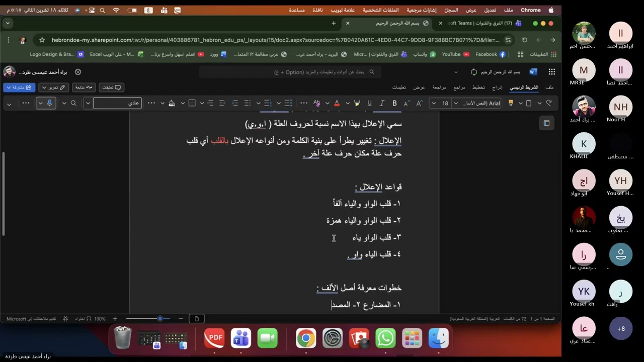Click the zoom in plus button
The height and width of the screenshot is (362, 644).
(115, 319)
